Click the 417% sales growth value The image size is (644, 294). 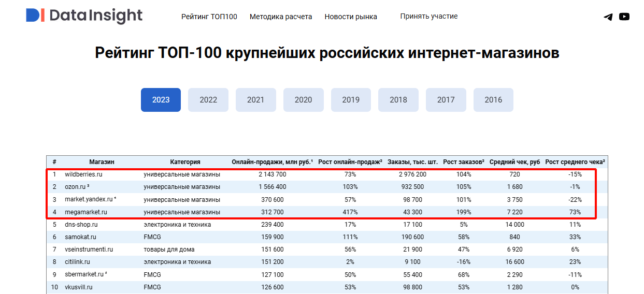point(350,212)
